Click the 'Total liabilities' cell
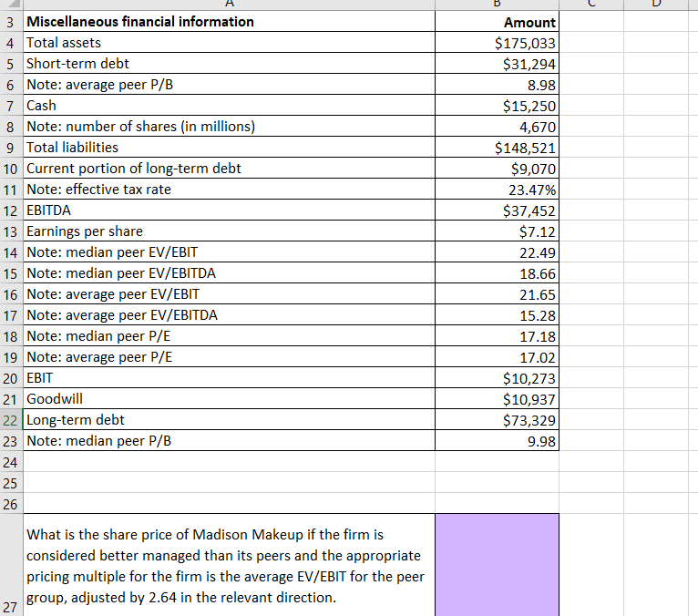Image resolution: width=698 pixels, height=616 pixels. 229,147
